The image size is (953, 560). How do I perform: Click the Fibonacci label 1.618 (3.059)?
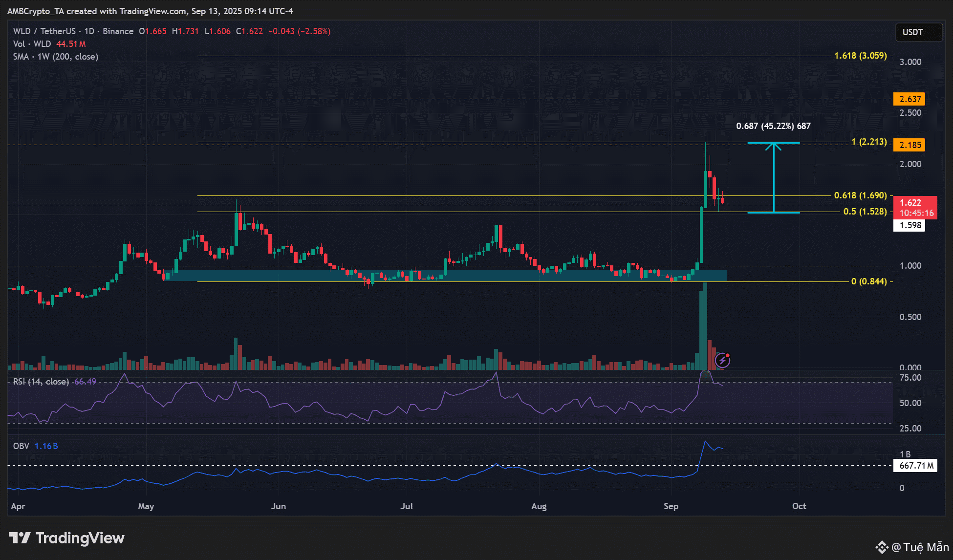pyautogui.click(x=861, y=56)
